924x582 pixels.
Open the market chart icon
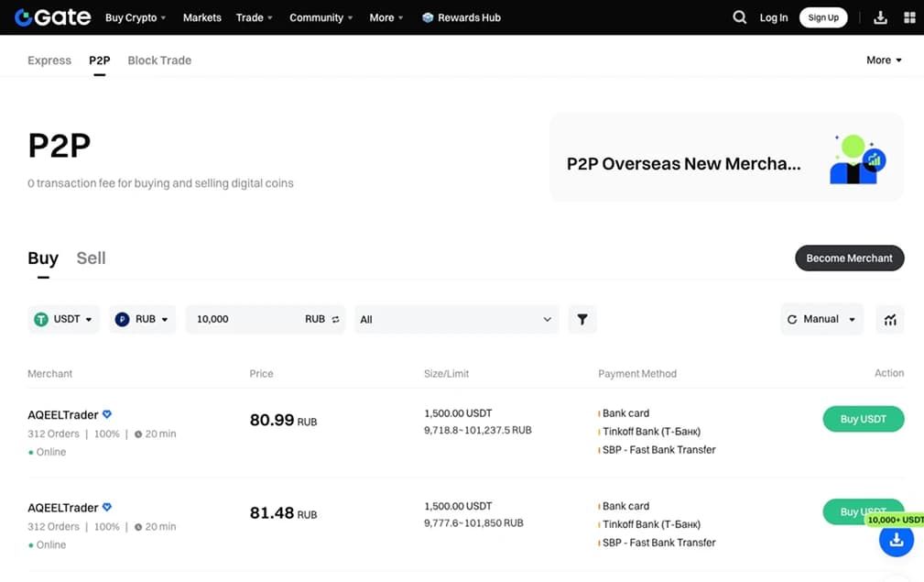890,320
